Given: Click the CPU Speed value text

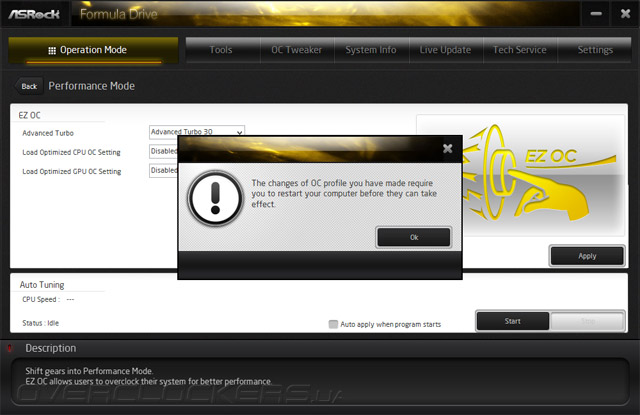Looking at the screenshot, I should point(70,299).
